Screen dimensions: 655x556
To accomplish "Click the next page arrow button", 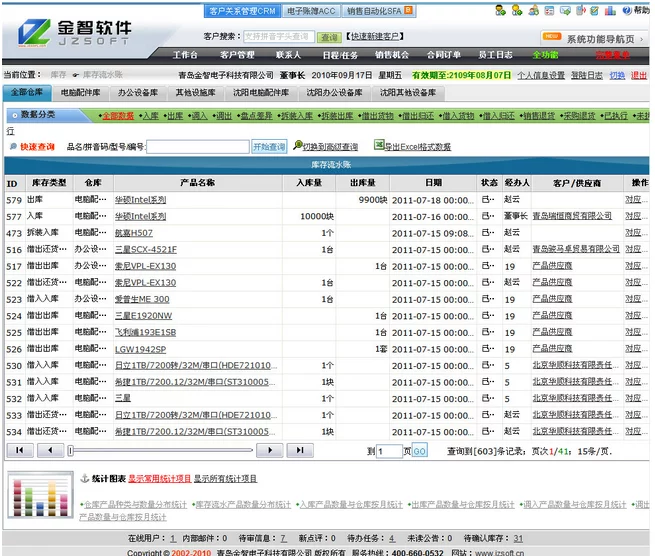I will tap(269, 451).
